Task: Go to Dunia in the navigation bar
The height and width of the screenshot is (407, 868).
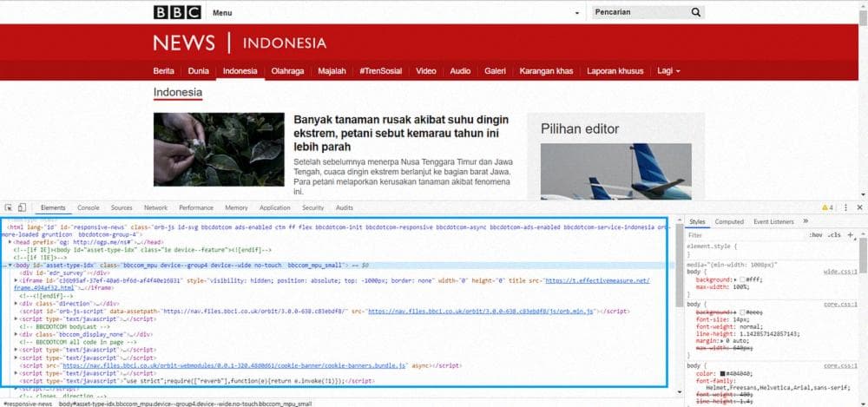Action: pyautogui.click(x=198, y=71)
